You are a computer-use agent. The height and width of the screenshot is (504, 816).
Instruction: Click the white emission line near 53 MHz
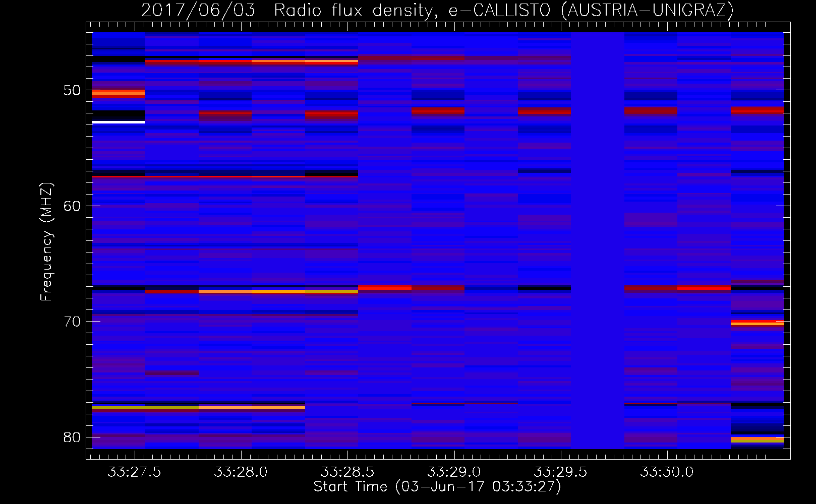[x=119, y=122]
